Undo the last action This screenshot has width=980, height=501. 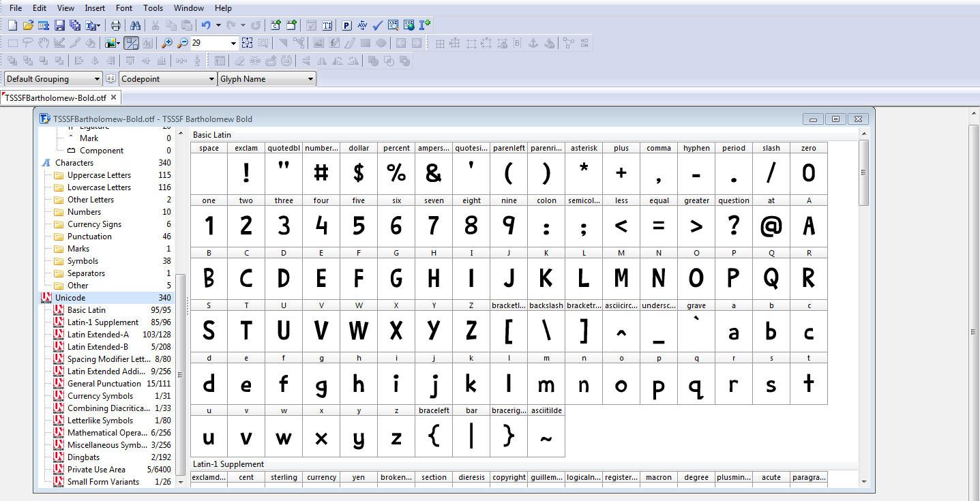(206, 25)
